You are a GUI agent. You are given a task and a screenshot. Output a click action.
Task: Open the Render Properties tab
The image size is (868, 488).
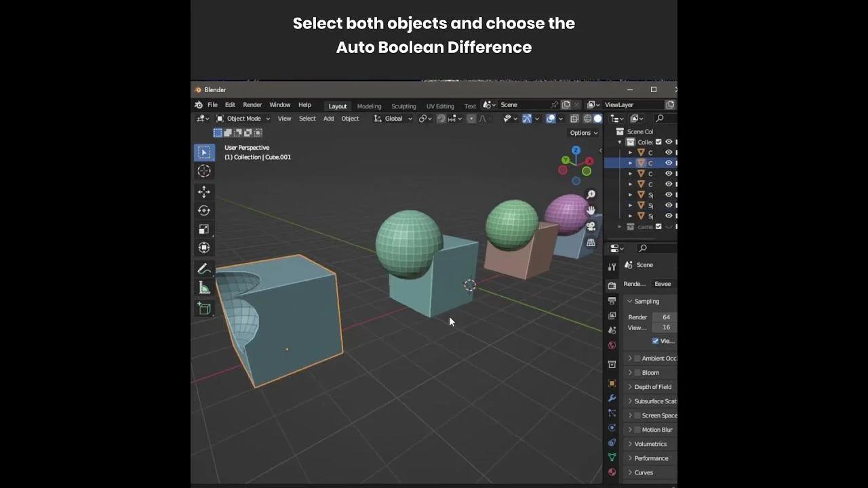coord(612,286)
